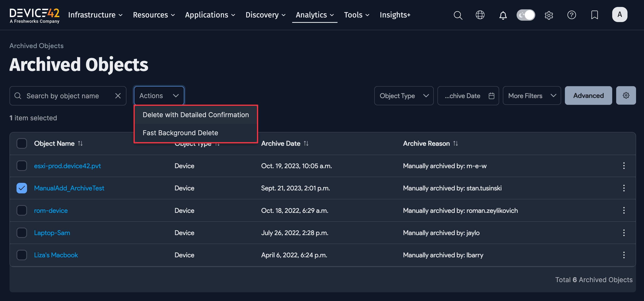Expand the More Filters dropdown
This screenshot has width=644, height=301.
[531, 96]
